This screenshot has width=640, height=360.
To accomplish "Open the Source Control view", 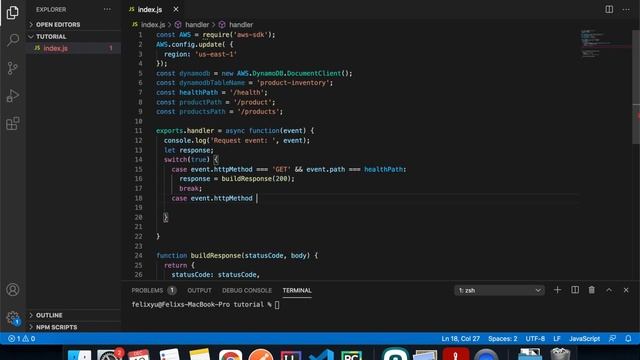I will pyautogui.click(x=13, y=68).
